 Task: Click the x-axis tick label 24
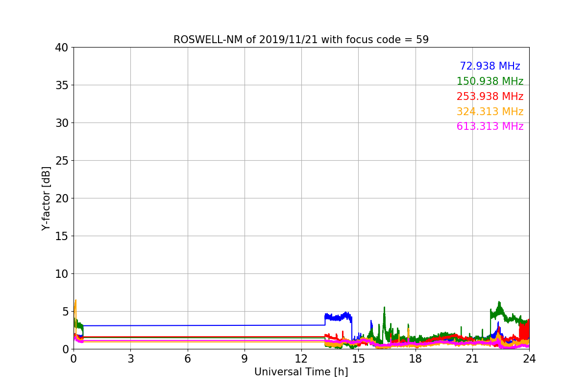529,358
